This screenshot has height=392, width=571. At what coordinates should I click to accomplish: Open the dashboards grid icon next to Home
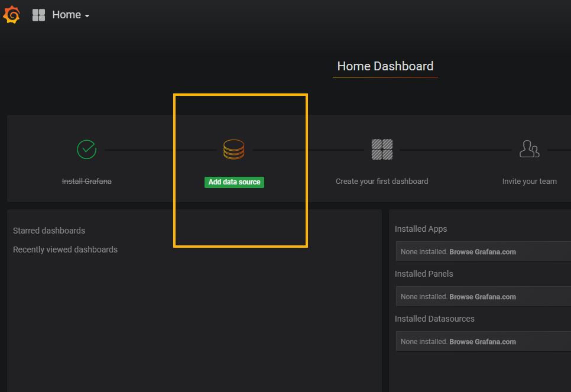coord(38,14)
